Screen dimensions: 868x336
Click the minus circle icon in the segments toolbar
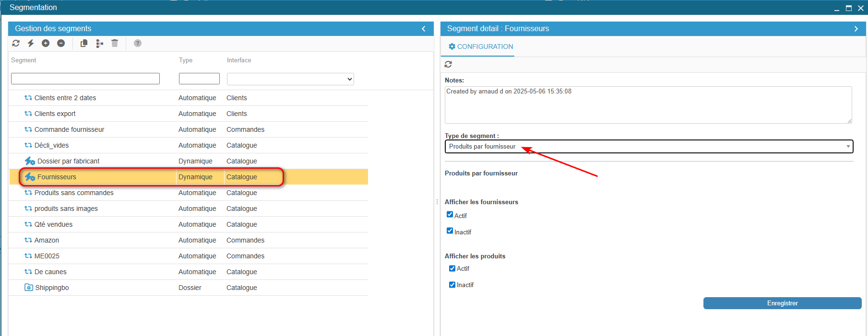point(61,43)
